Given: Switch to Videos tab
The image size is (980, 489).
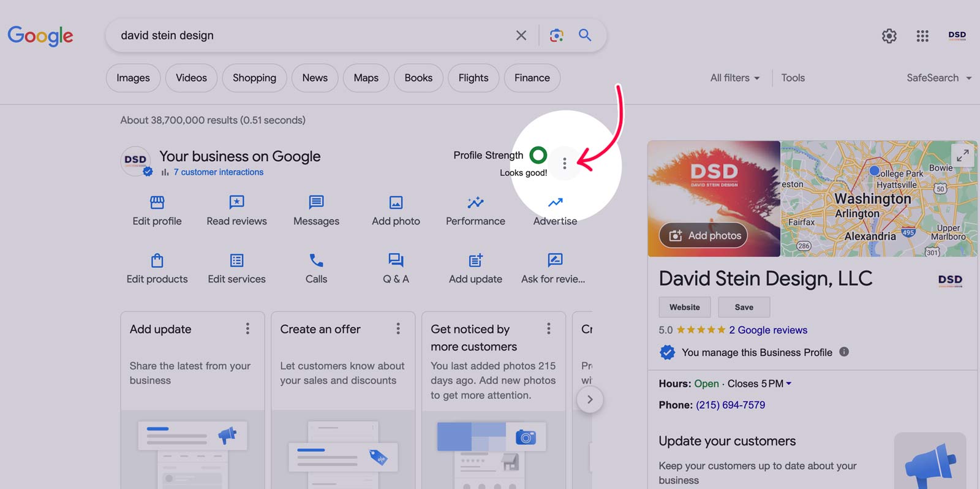Looking at the screenshot, I should 191,78.
